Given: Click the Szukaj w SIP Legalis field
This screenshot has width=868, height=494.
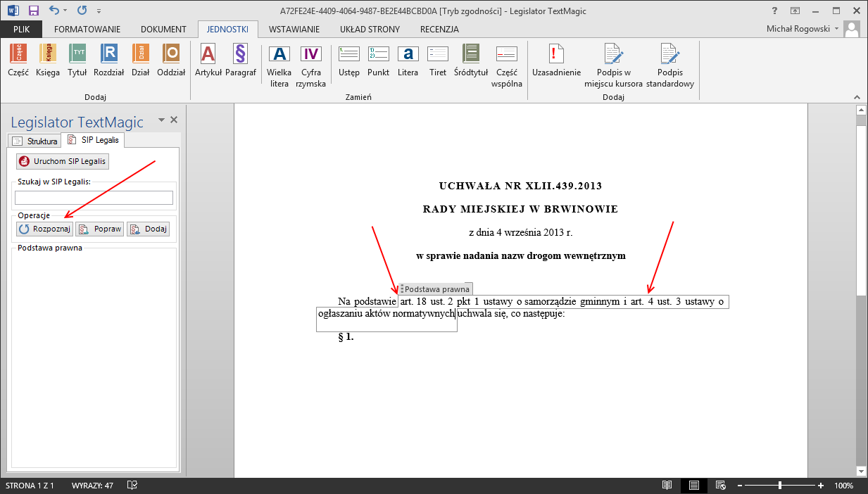Looking at the screenshot, I should pos(94,198).
